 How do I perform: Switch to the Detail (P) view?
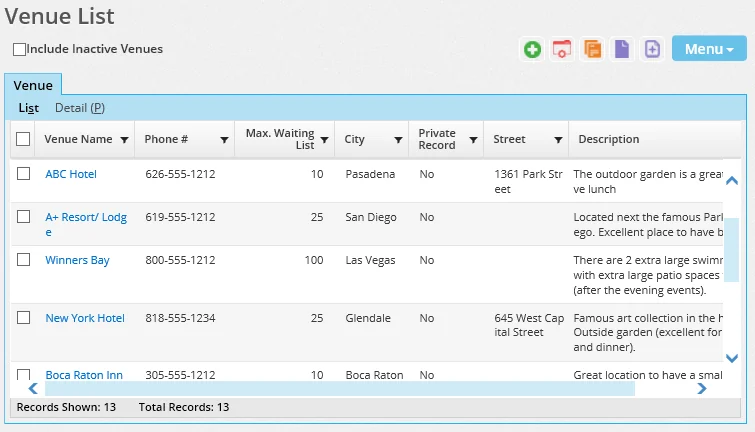[79, 108]
